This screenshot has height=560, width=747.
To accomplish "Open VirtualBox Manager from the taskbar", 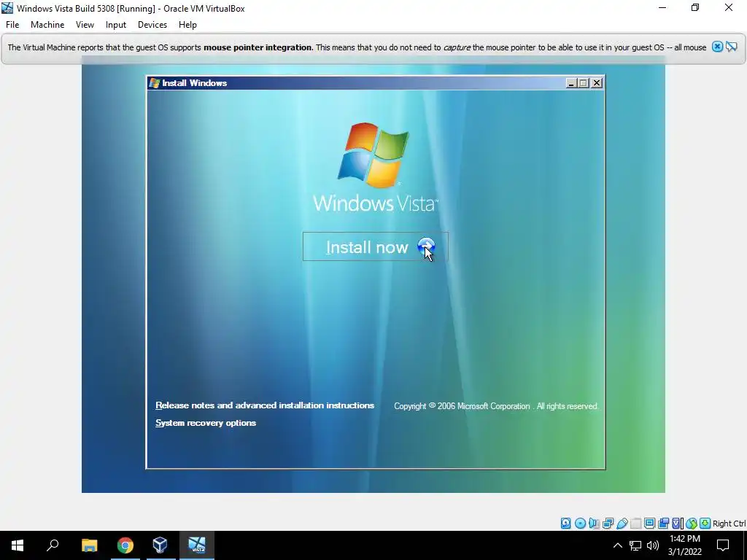I will coord(160,545).
